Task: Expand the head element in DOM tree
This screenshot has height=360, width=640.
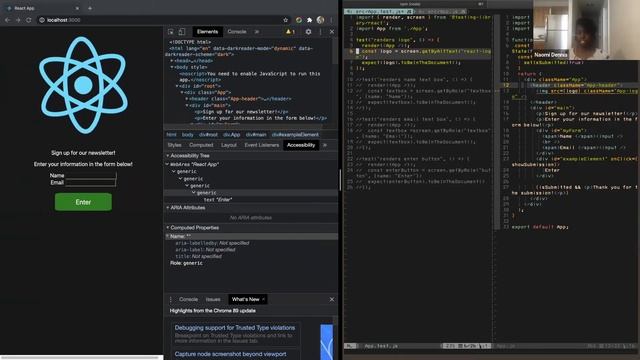Action: tap(172, 61)
